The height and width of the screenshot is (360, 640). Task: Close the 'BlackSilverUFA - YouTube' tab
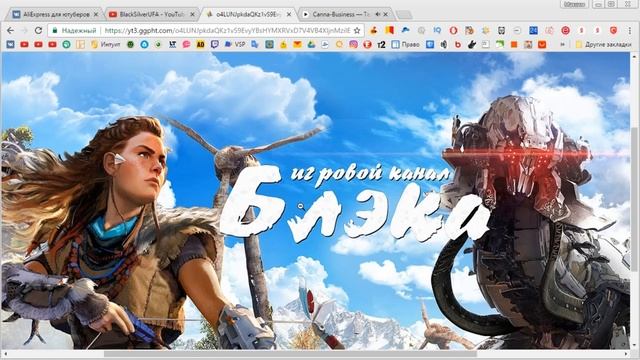(192, 14)
